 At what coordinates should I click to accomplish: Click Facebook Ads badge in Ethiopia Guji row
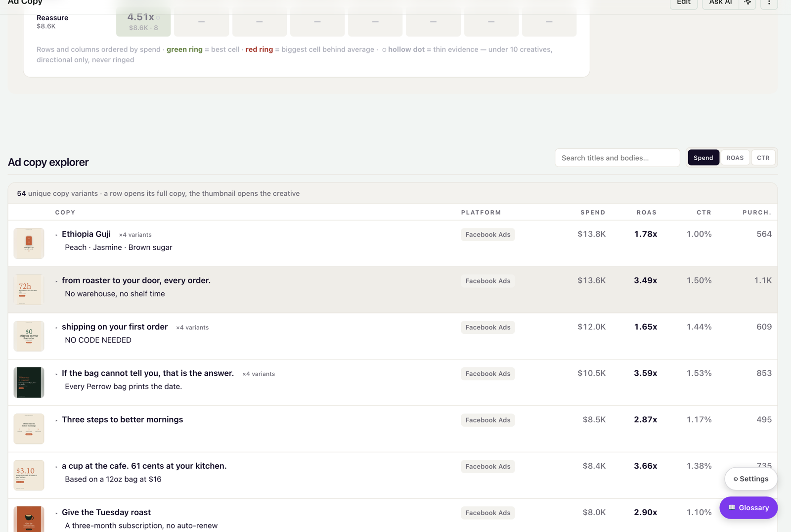488,234
